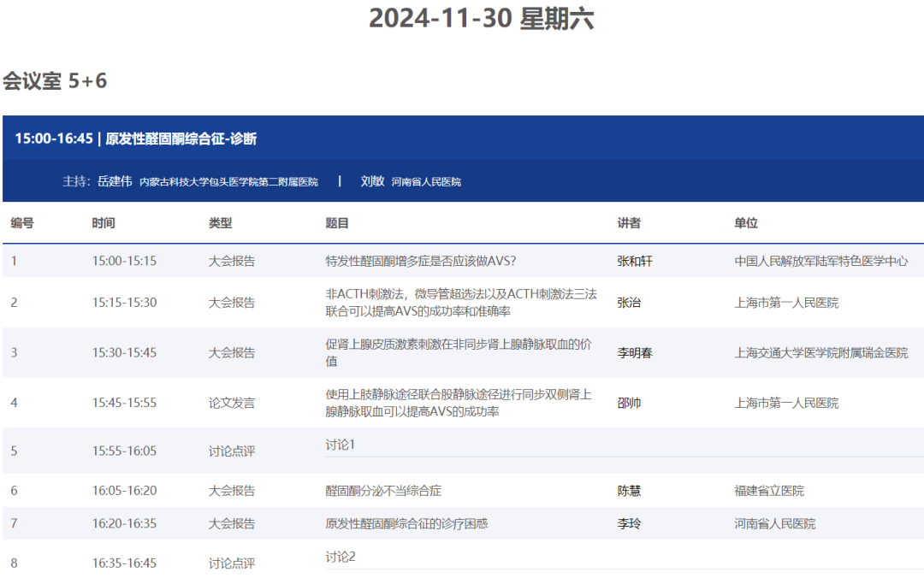This screenshot has width=924, height=578.
Task: Click the 题目 column header
Action: pyautogui.click(x=337, y=223)
